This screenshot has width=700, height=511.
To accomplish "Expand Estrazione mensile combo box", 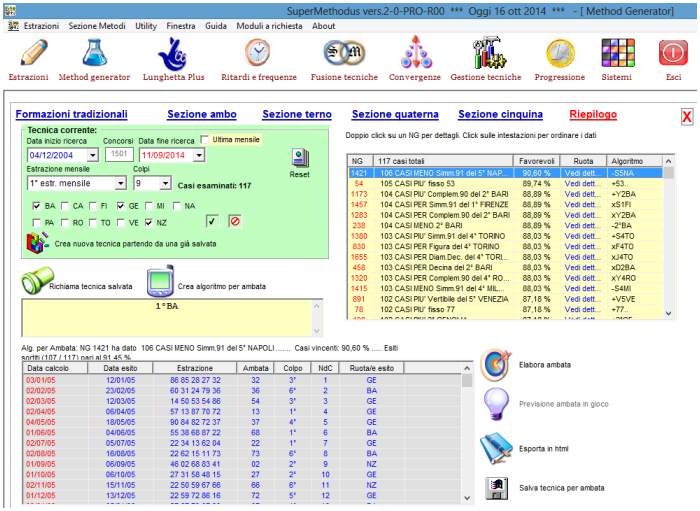I will point(121,183).
